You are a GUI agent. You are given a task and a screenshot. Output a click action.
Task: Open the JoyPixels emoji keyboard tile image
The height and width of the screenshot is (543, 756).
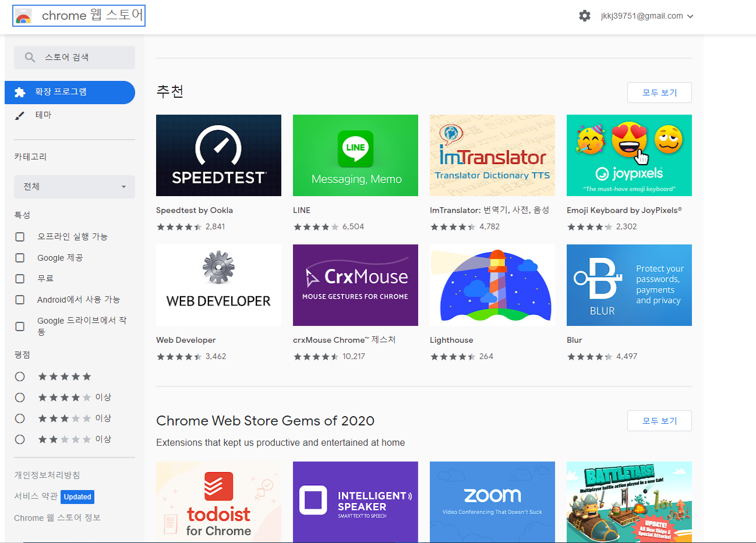click(x=629, y=155)
